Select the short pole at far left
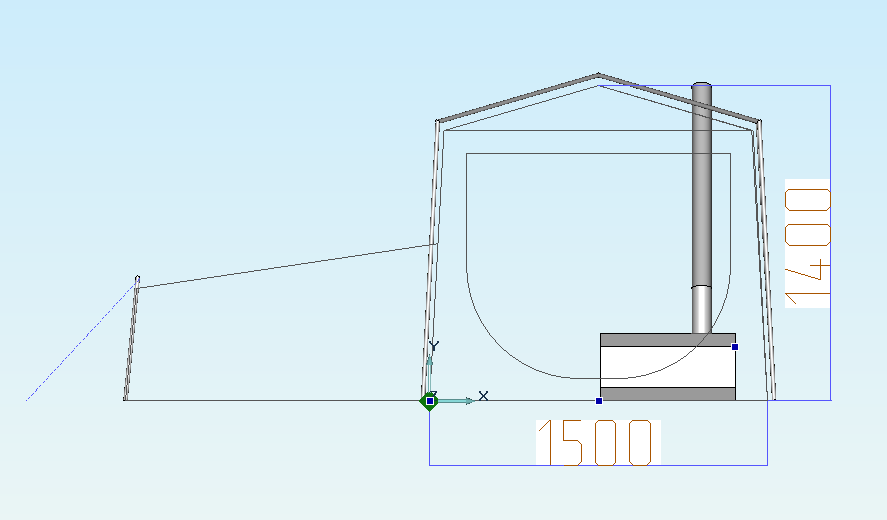 pyautogui.click(x=131, y=340)
